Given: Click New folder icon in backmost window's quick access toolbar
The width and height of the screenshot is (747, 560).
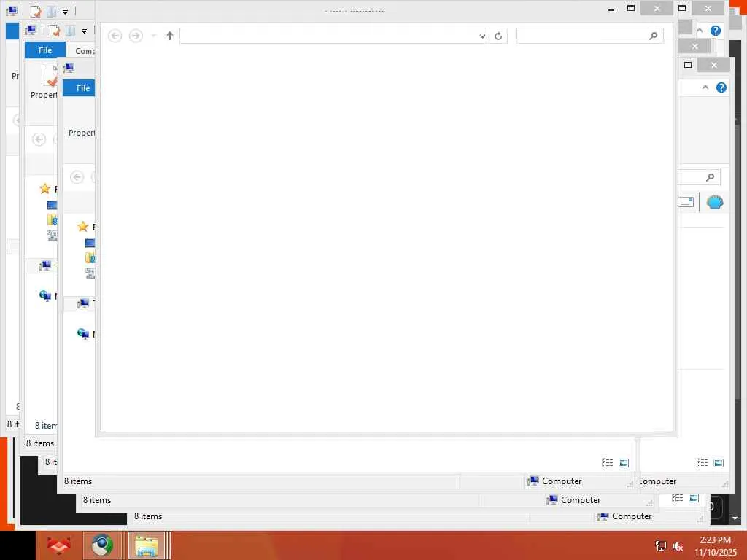Looking at the screenshot, I should click(52, 11).
